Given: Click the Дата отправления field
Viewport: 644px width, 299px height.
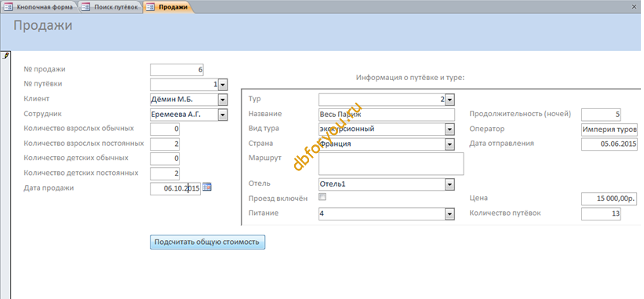Looking at the screenshot, I should (610, 144).
